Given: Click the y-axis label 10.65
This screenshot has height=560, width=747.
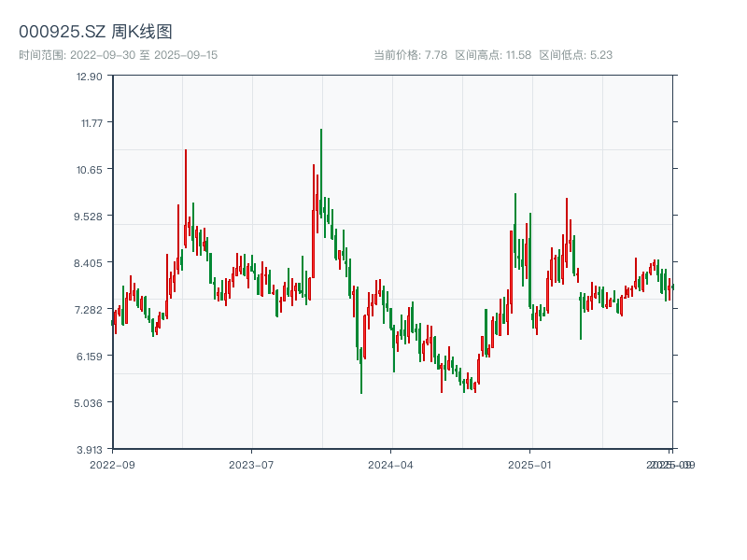Looking at the screenshot, I should pos(90,170).
